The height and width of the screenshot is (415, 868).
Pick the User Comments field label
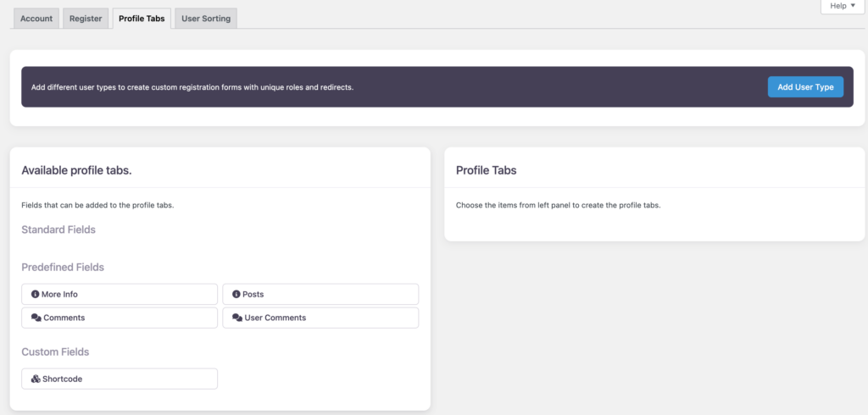pyautogui.click(x=275, y=318)
